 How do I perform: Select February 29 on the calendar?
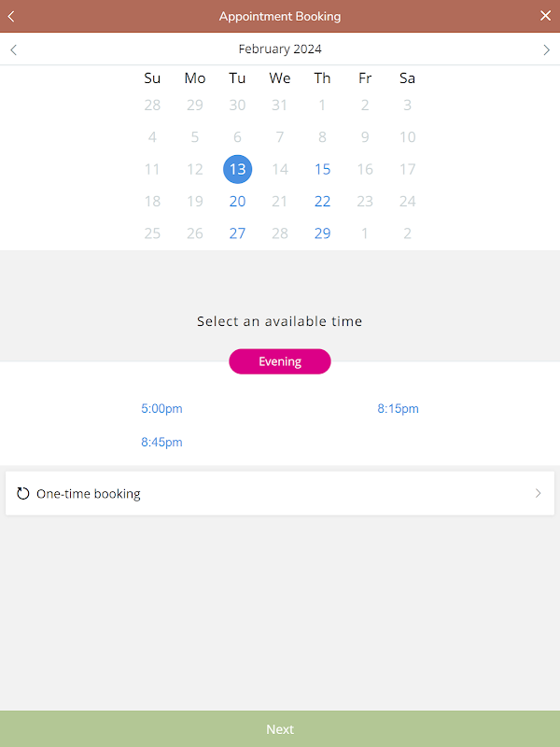pos(322,233)
